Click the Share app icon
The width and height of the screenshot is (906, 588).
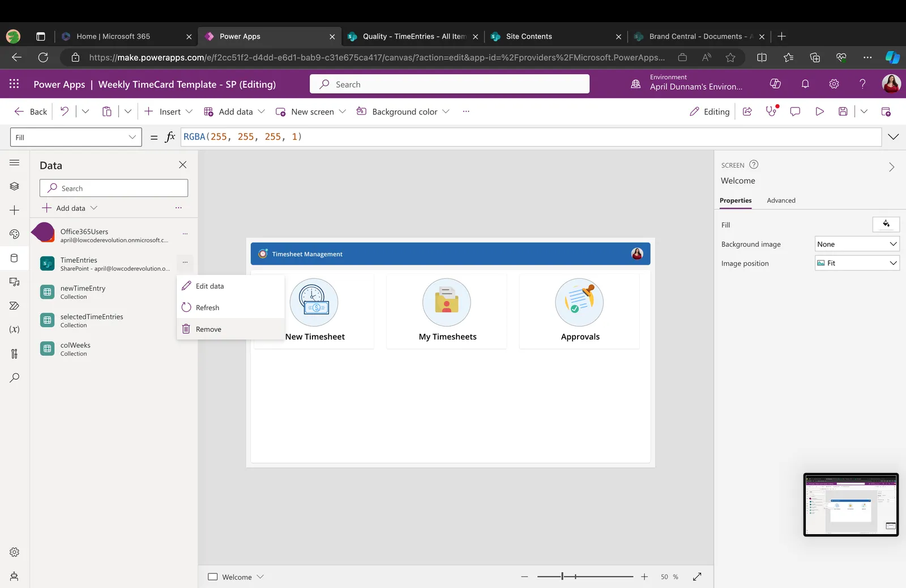[x=747, y=111]
